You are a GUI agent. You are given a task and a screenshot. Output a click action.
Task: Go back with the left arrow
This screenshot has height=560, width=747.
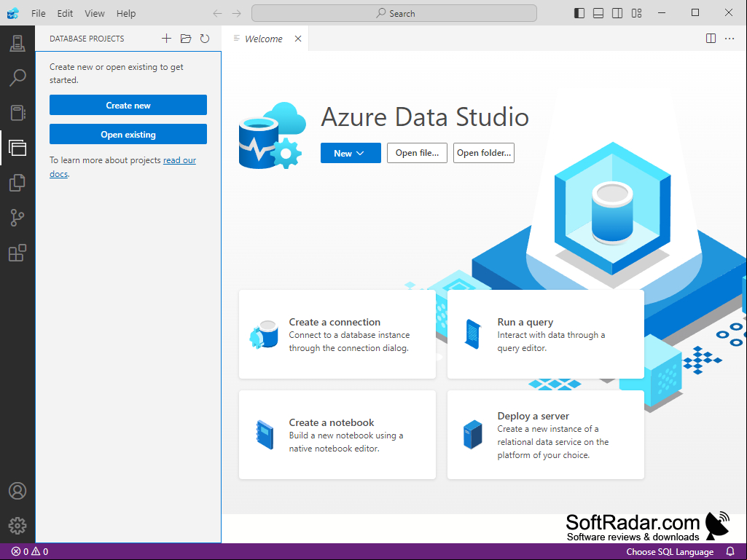218,13
